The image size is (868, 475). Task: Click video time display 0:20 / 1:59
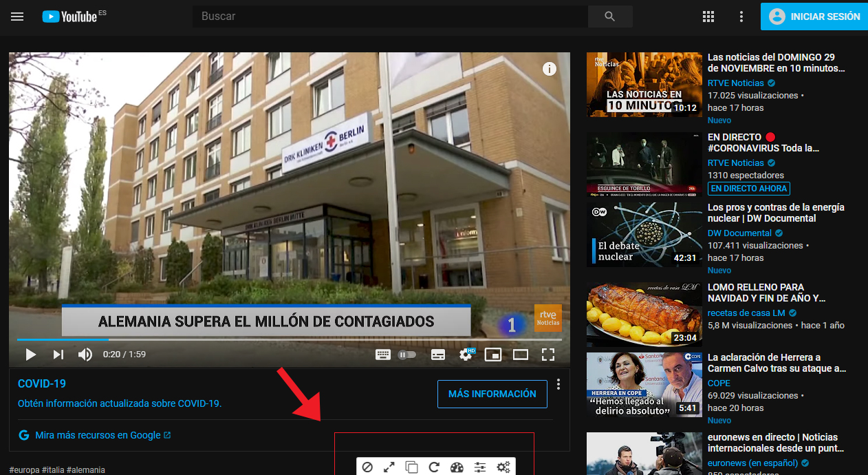click(x=124, y=355)
